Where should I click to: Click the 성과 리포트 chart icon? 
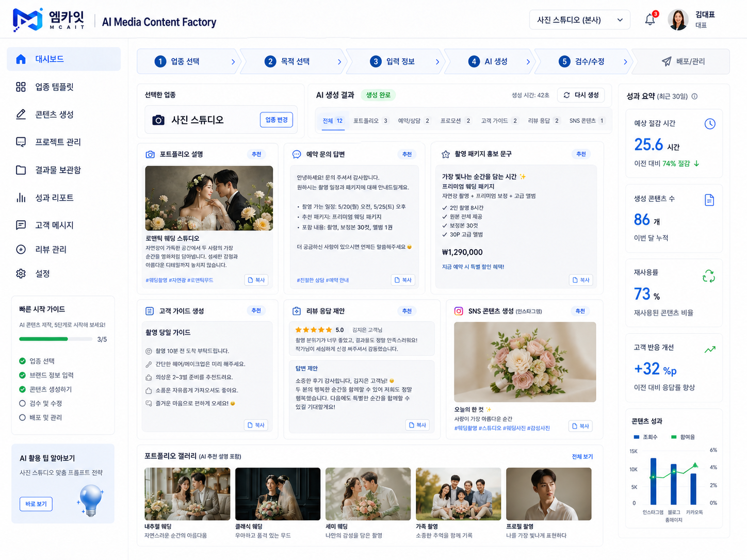point(21,197)
